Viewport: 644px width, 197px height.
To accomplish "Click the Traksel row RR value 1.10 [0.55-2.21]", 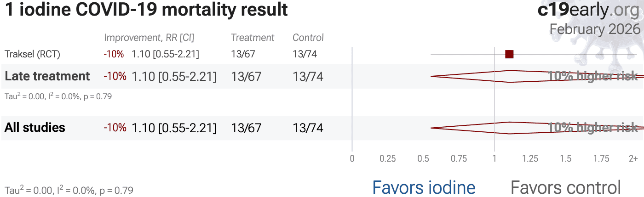I will tap(165, 54).
